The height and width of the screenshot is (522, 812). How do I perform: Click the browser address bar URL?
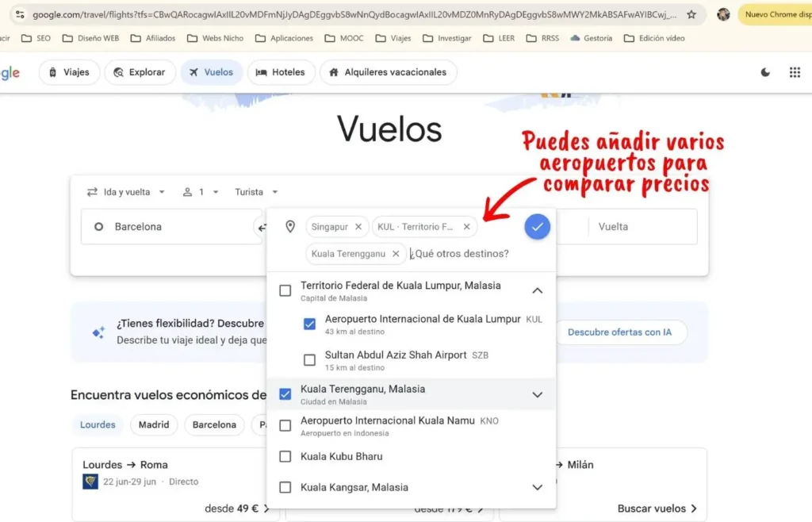pos(354,14)
